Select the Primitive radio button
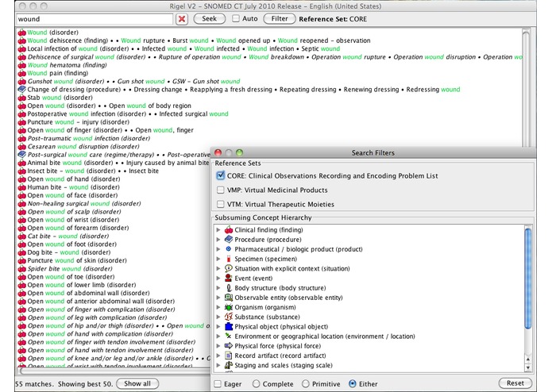The image size is (552, 392). pyautogui.click(x=306, y=384)
